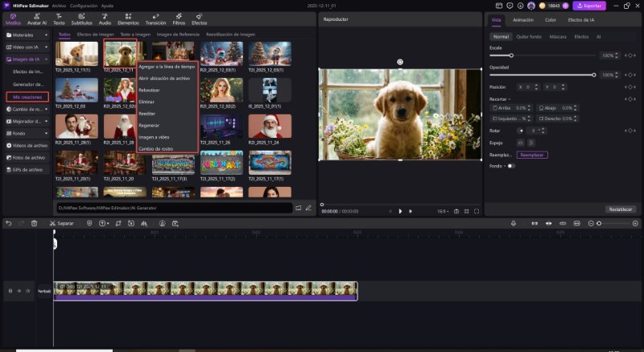Click the undo arrow in timeline toolbar
This screenshot has width=644, height=352.
tap(9, 223)
